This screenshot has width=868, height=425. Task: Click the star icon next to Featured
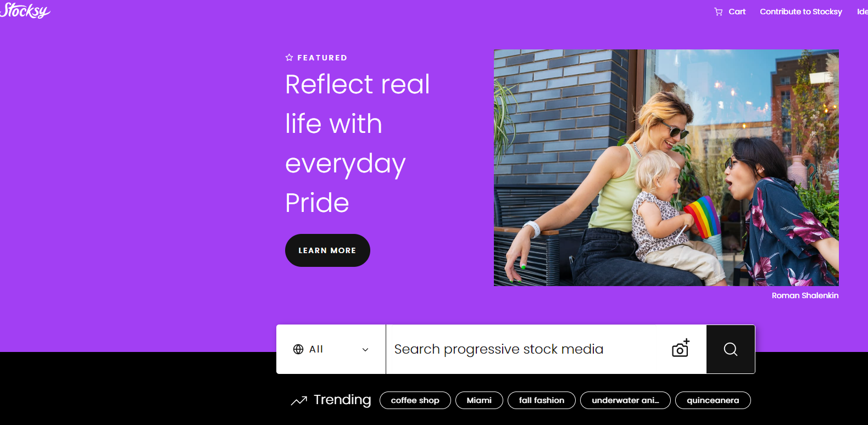coord(289,58)
